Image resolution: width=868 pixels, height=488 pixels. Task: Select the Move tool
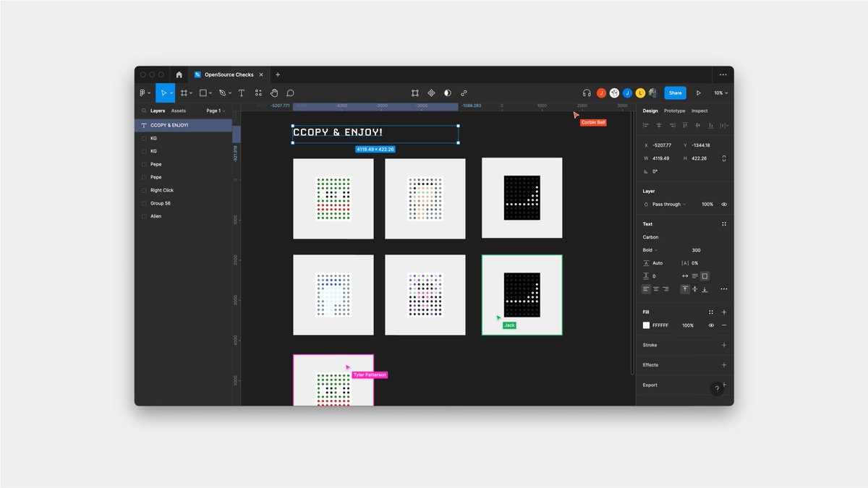click(163, 93)
